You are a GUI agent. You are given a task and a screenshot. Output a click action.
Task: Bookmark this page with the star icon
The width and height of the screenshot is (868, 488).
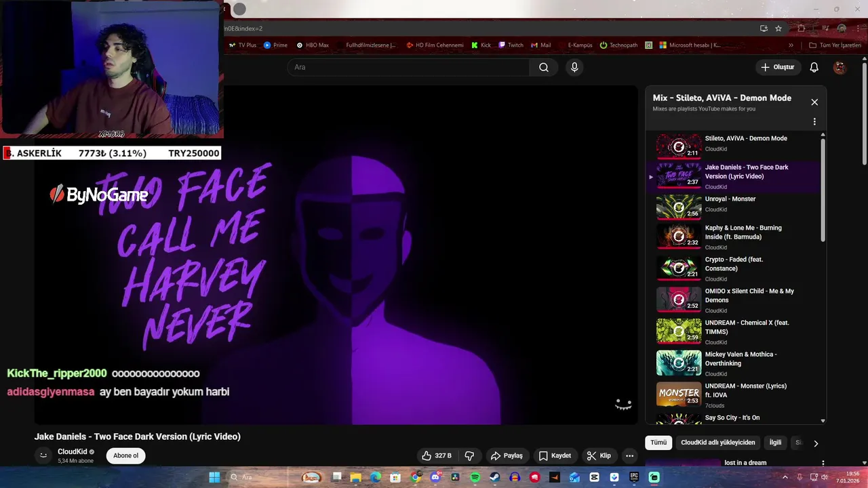point(778,28)
